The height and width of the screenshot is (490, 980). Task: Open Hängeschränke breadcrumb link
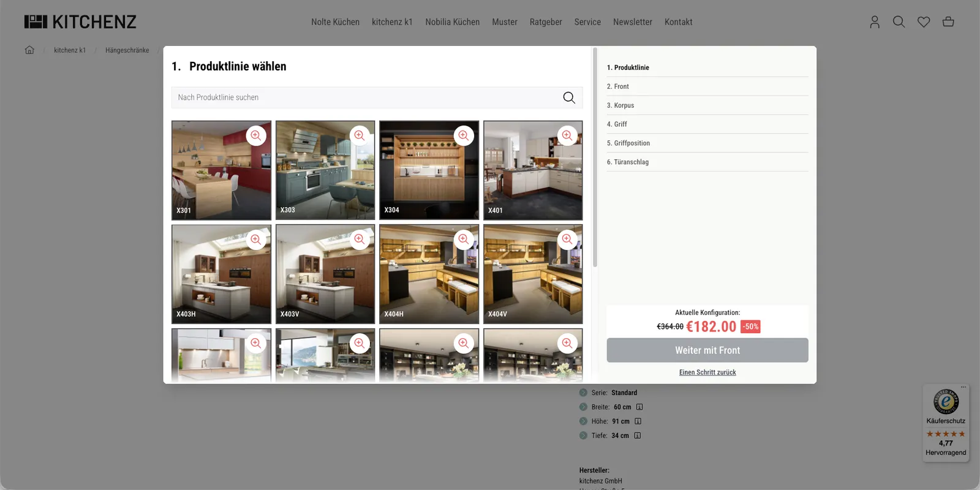click(x=127, y=50)
